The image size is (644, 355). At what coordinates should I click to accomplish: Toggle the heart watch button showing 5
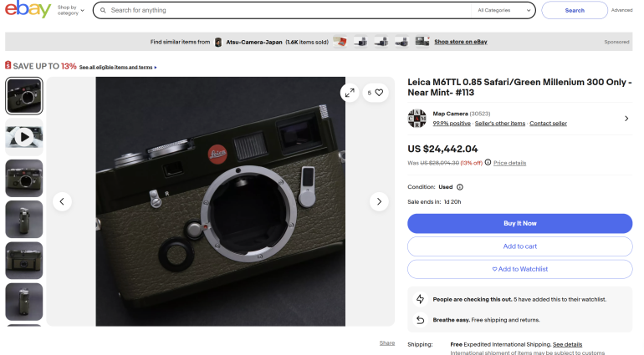[x=375, y=93]
